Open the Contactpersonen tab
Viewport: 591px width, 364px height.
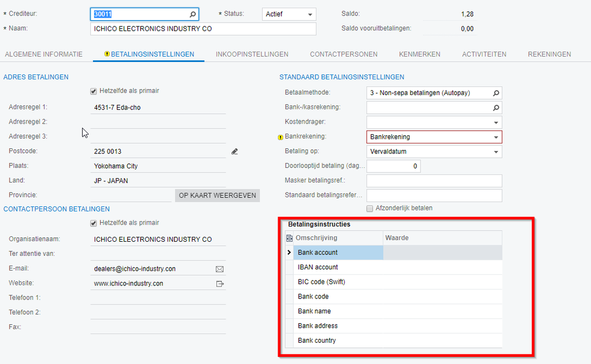(x=344, y=54)
